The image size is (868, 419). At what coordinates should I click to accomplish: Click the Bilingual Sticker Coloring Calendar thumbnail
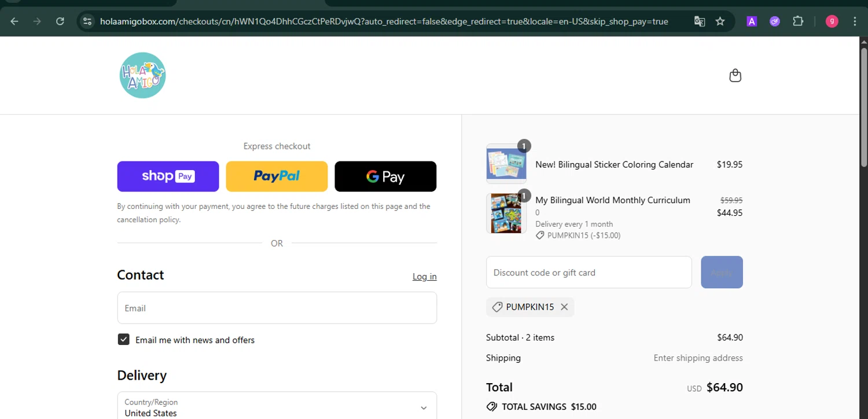(x=506, y=164)
